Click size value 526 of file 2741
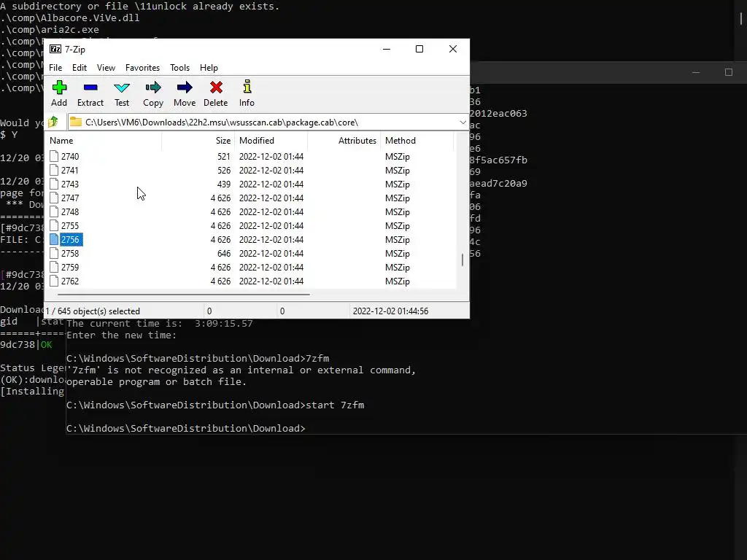Viewport: 747px width, 560px height. pyautogui.click(x=224, y=170)
